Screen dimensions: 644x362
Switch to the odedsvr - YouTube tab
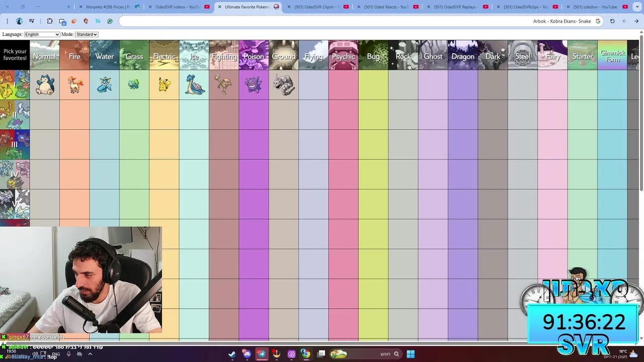595,7
